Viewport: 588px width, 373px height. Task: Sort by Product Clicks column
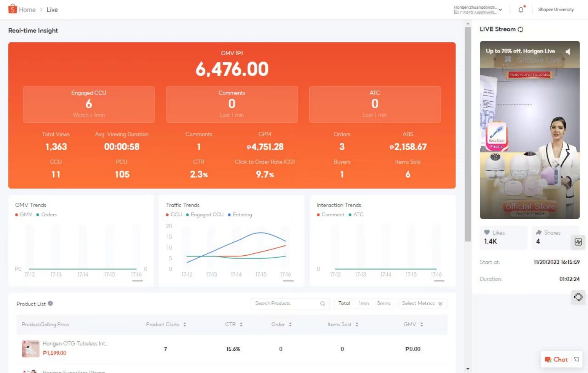click(185, 324)
